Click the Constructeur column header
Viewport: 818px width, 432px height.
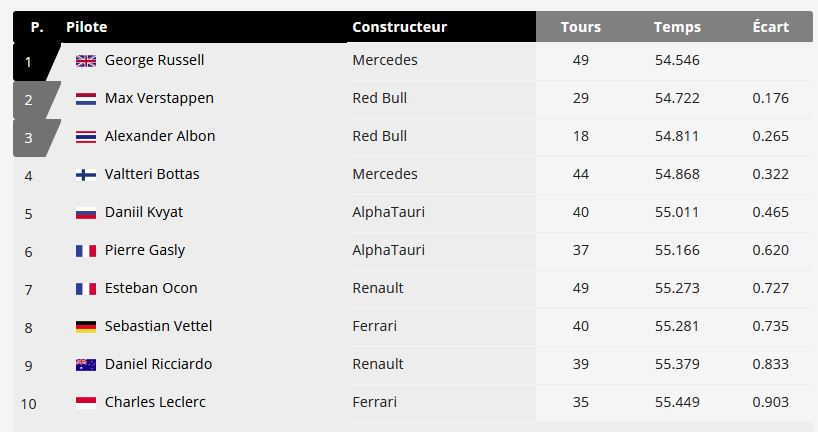pos(400,27)
